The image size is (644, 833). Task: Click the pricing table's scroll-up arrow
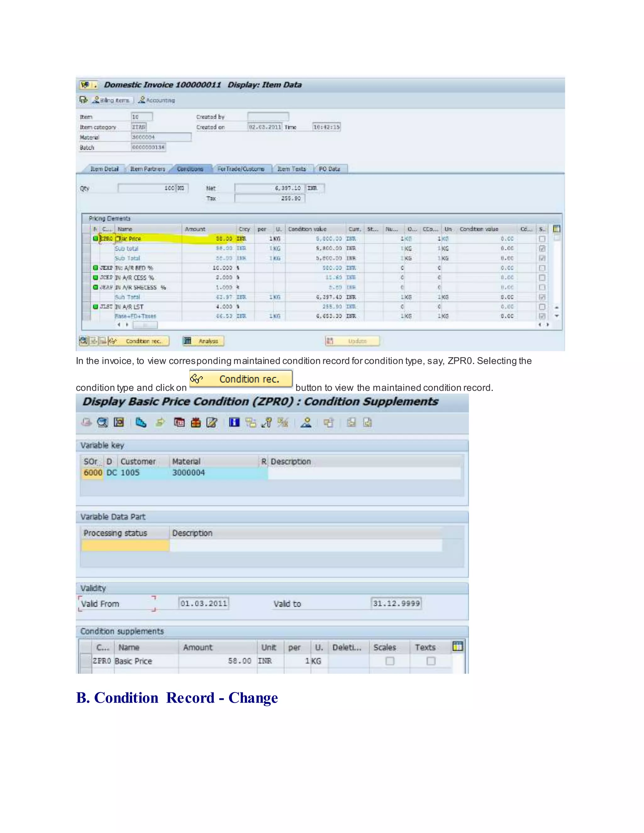557,307
